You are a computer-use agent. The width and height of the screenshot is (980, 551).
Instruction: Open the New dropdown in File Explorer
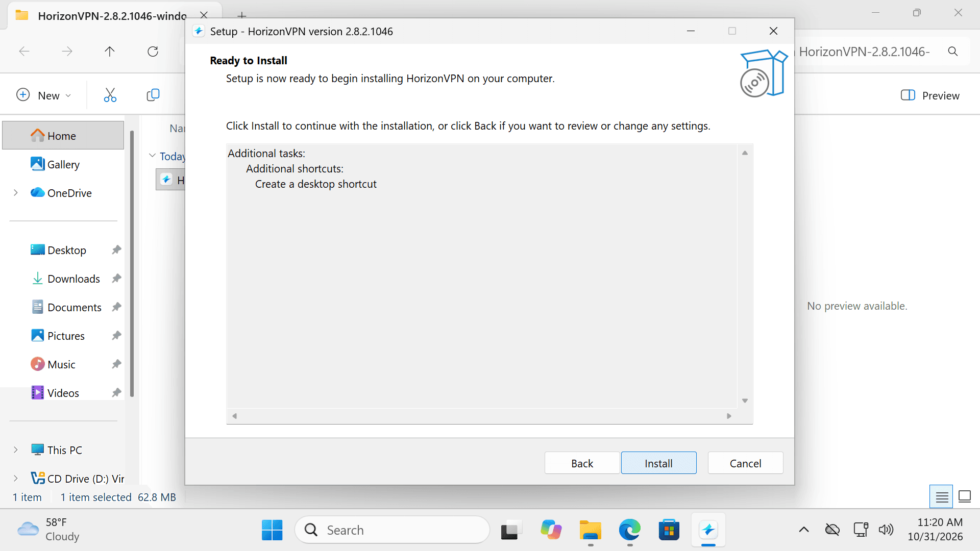tap(44, 95)
